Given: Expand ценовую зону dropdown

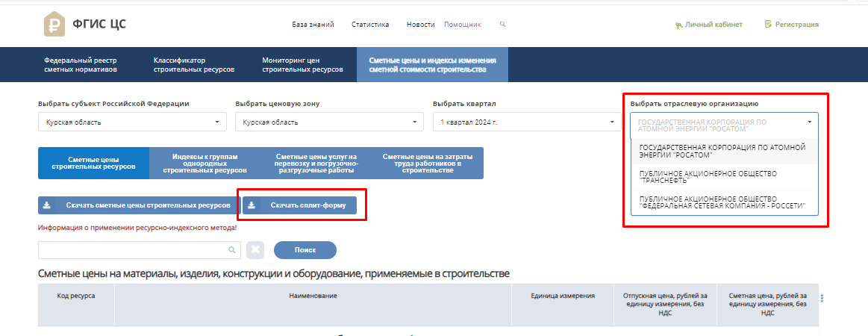Looking at the screenshot, I should 329,122.
